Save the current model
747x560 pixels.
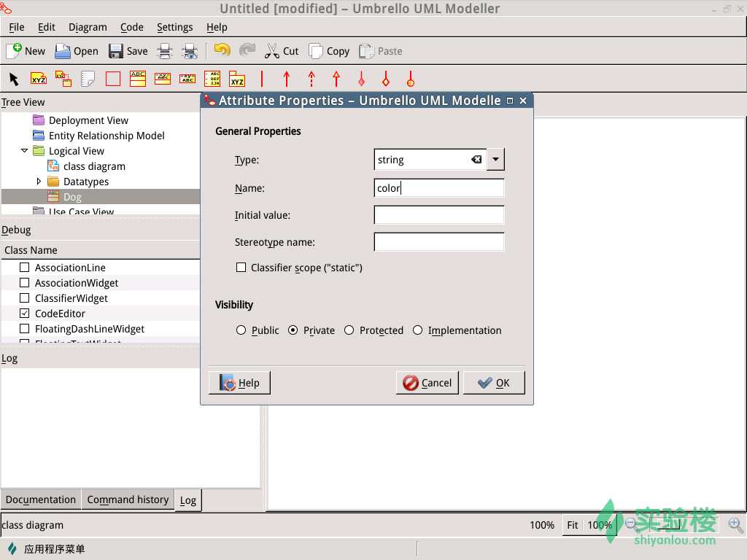click(x=128, y=51)
